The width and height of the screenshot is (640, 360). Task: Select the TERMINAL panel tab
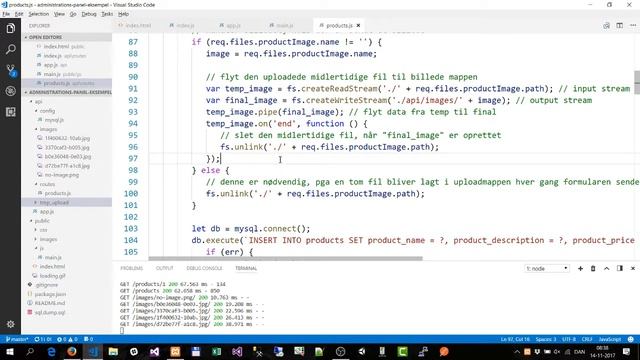pyautogui.click(x=246, y=268)
